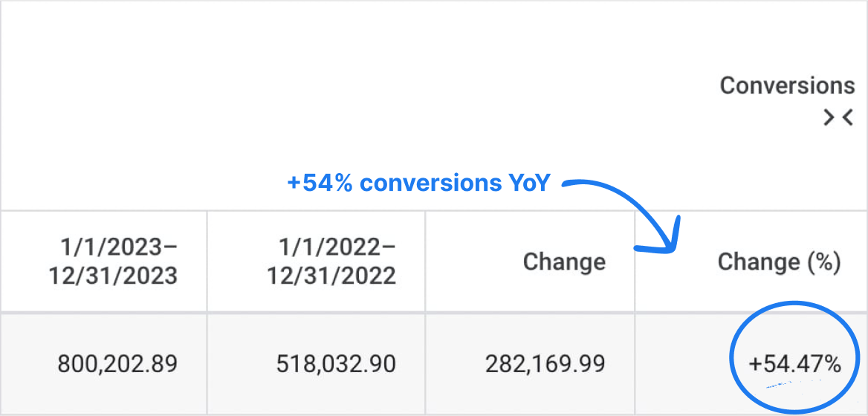Select the 518,032.90 conversions cell
This screenshot has width=868, height=416.
coord(336,364)
